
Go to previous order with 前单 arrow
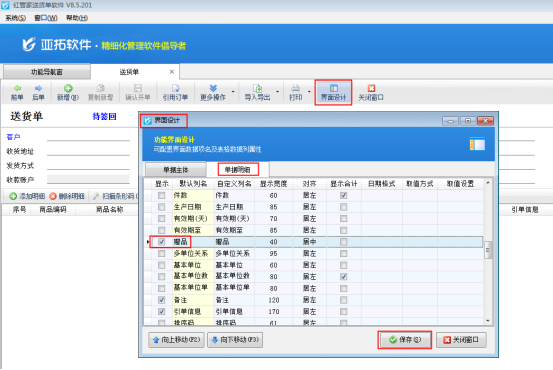coord(17,88)
